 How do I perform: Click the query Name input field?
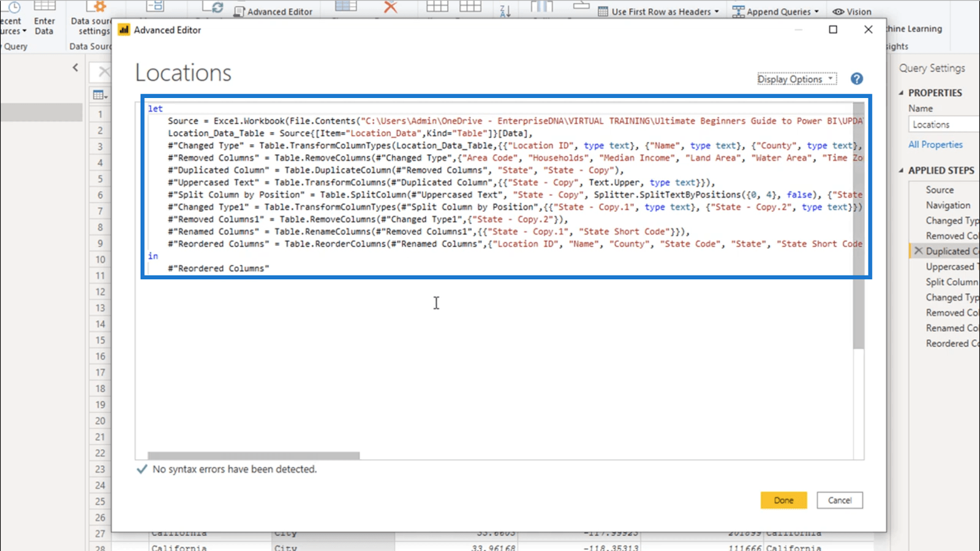[944, 124]
